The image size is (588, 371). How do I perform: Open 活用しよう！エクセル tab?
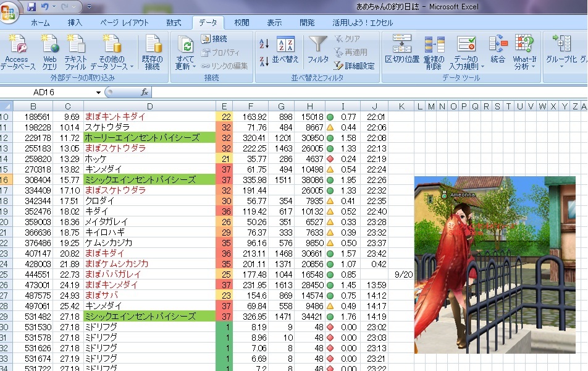pyautogui.click(x=363, y=22)
